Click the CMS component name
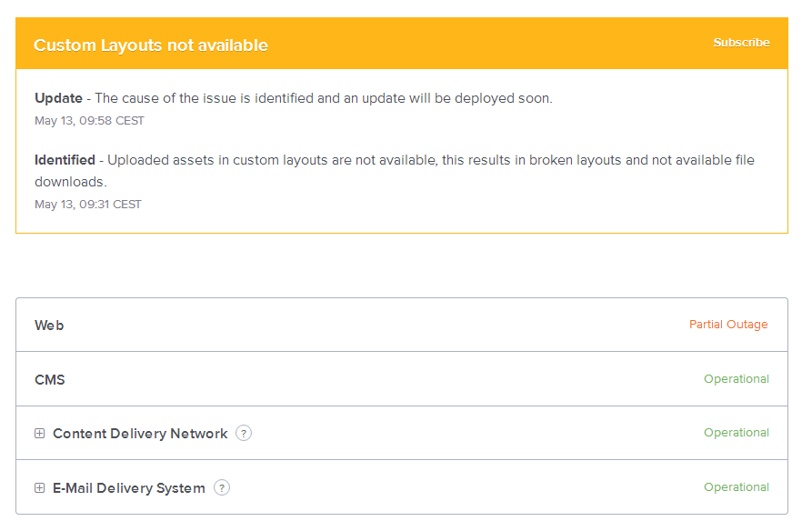 click(x=50, y=380)
